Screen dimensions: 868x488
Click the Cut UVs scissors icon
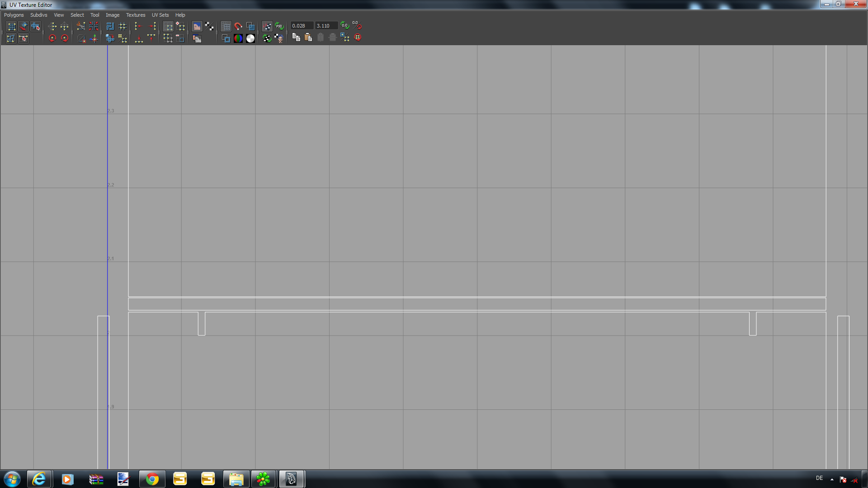point(80,26)
